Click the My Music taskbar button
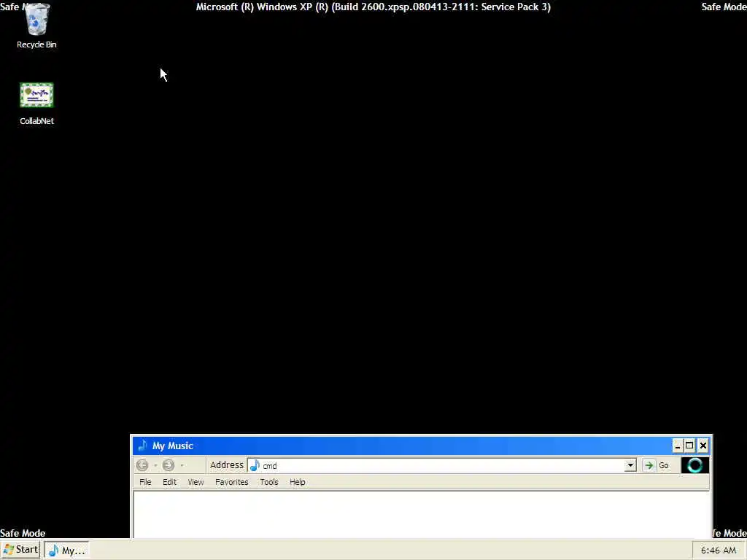Viewport: 747px width, 560px height. click(x=66, y=550)
